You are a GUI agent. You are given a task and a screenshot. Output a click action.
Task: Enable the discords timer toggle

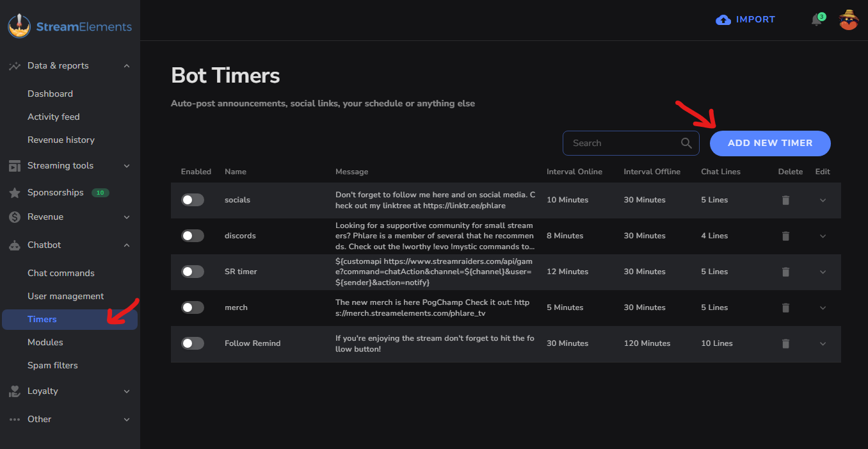point(193,236)
